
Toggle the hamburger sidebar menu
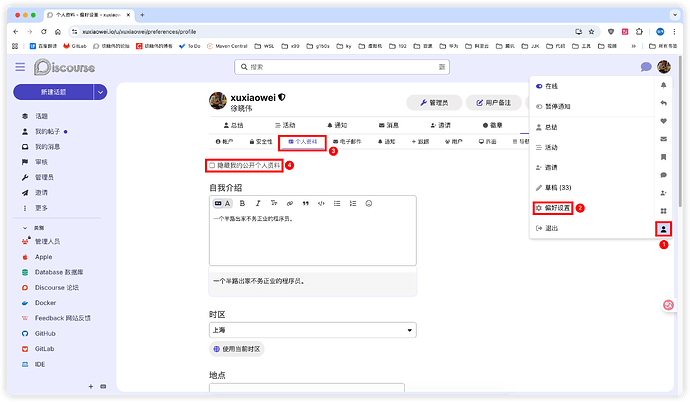click(20, 67)
